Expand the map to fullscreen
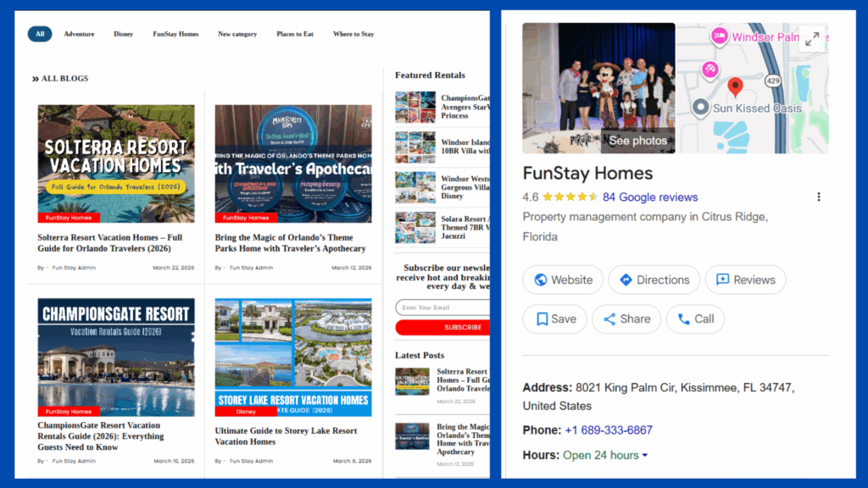868x488 pixels. click(x=812, y=39)
